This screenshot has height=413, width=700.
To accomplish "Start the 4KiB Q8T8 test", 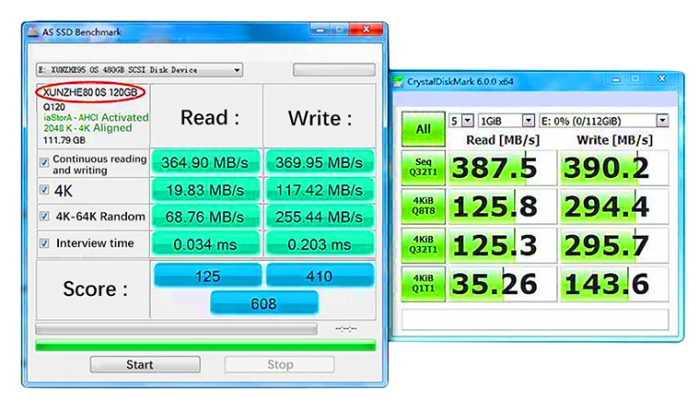I will pyautogui.click(x=423, y=207).
